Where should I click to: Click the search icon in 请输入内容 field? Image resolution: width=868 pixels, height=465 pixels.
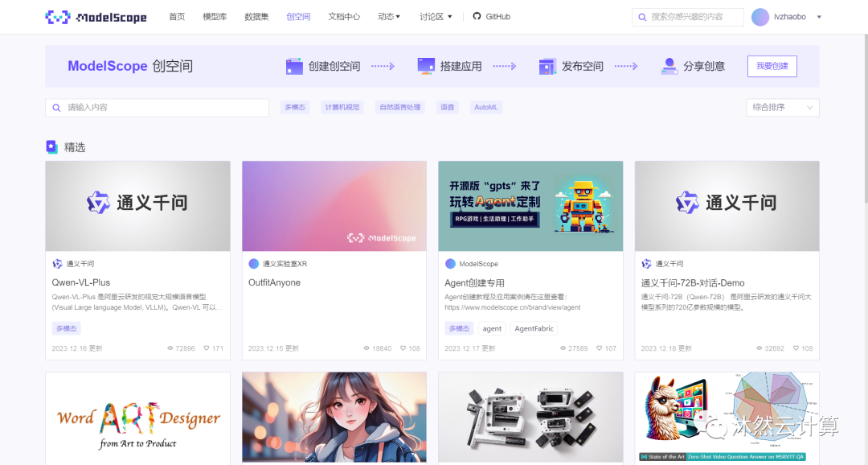point(56,108)
